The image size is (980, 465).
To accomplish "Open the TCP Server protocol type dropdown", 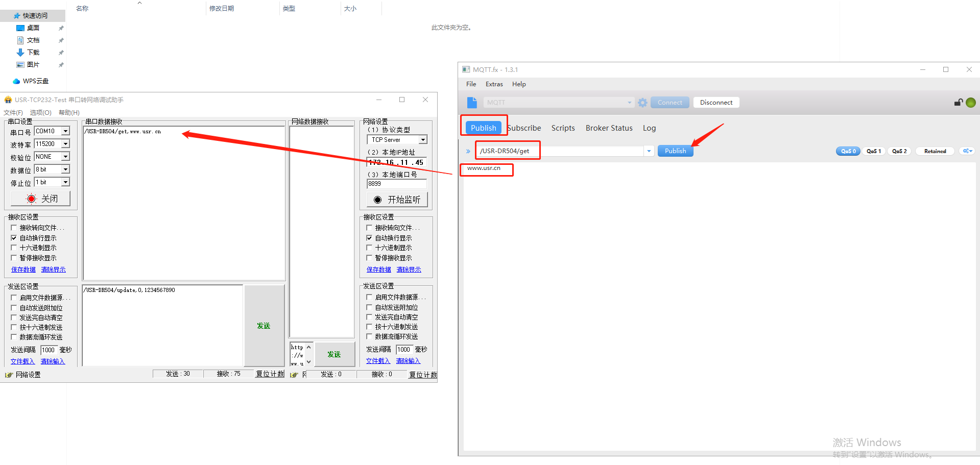I will tap(423, 140).
